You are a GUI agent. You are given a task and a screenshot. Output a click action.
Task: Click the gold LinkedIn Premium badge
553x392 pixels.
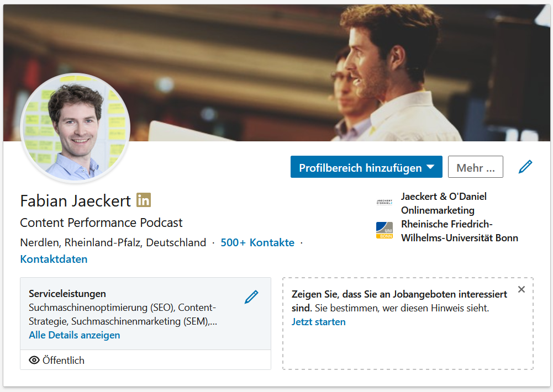point(144,200)
